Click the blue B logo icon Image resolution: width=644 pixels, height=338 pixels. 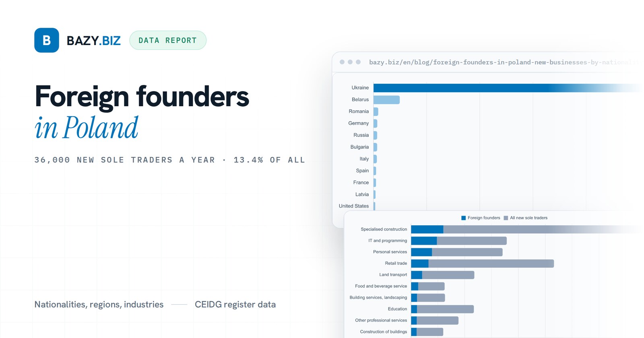[x=47, y=40]
